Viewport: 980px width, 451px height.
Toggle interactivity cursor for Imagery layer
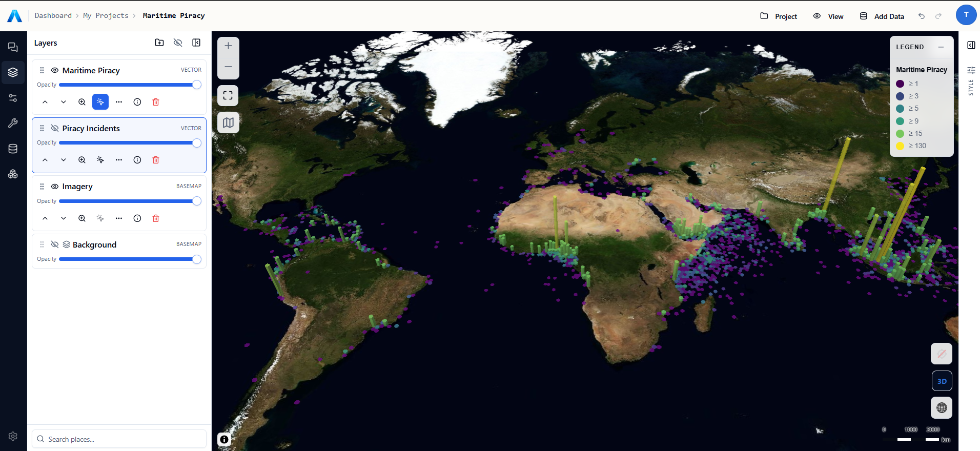(100, 218)
